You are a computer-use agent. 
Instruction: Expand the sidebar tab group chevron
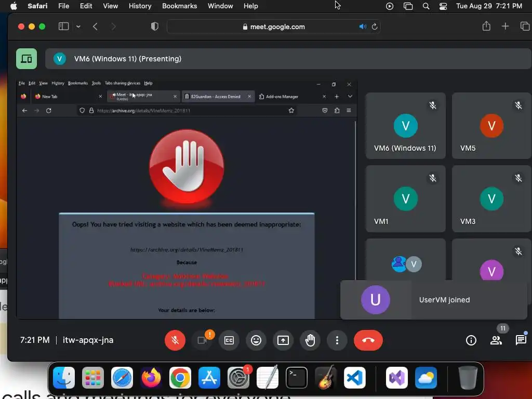[x=78, y=26]
